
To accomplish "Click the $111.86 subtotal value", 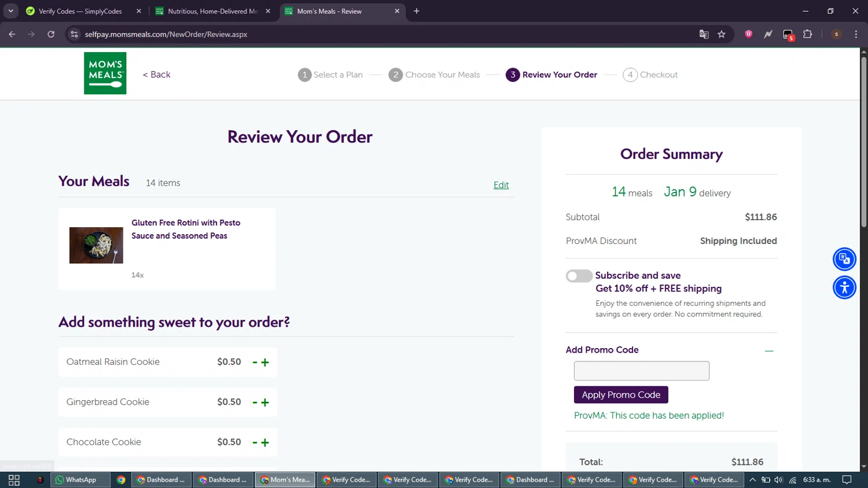I will 761,217.
